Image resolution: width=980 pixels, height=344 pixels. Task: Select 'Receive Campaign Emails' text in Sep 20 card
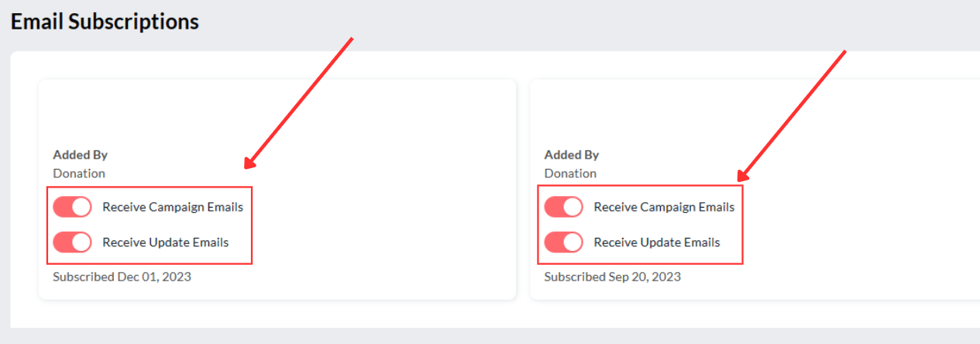point(664,207)
